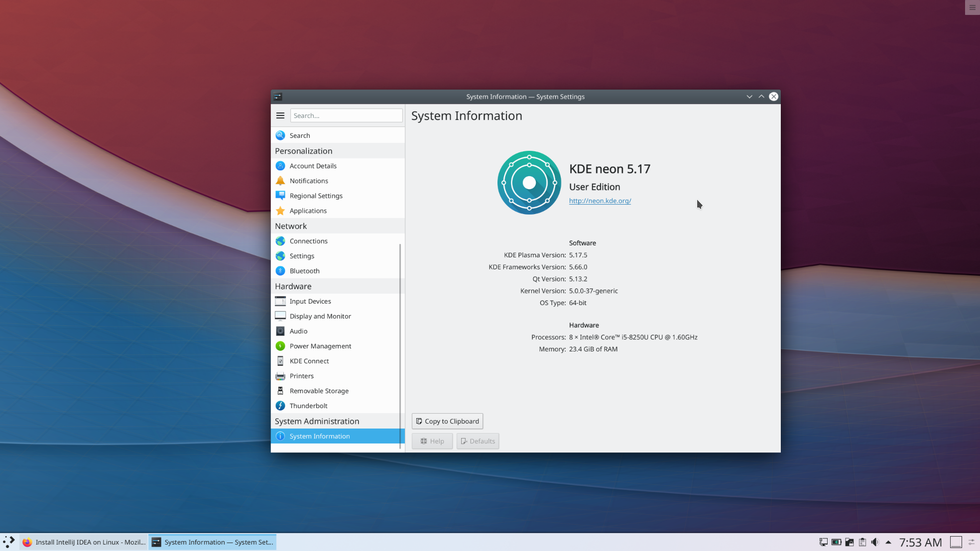Screen dimensions: 980x551
Task: Open Bluetooth settings
Action: coord(338,271)
